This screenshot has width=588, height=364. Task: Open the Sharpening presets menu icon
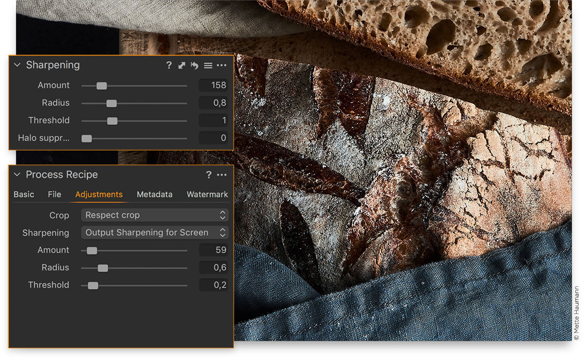pyautogui.click(x=208, y=65)
